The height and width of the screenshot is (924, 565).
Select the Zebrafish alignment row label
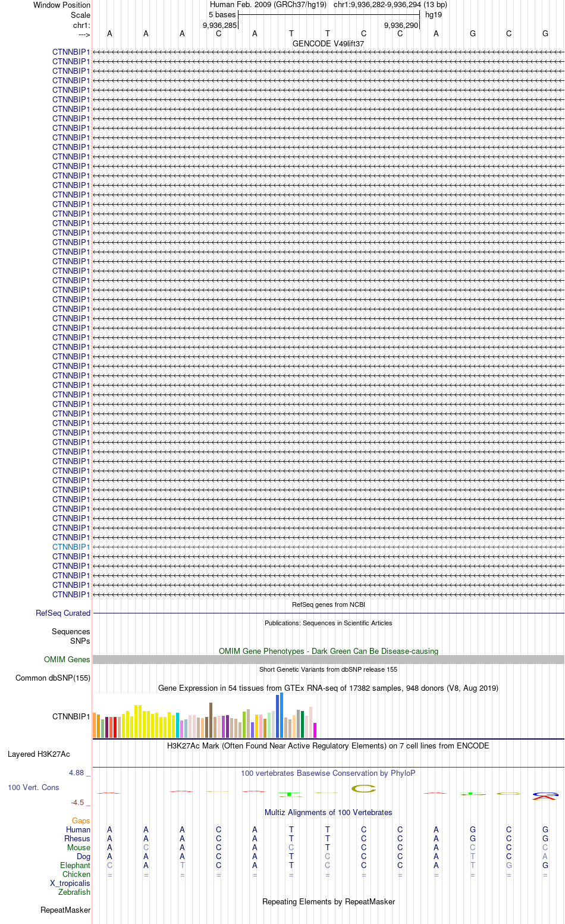(74, 892)
